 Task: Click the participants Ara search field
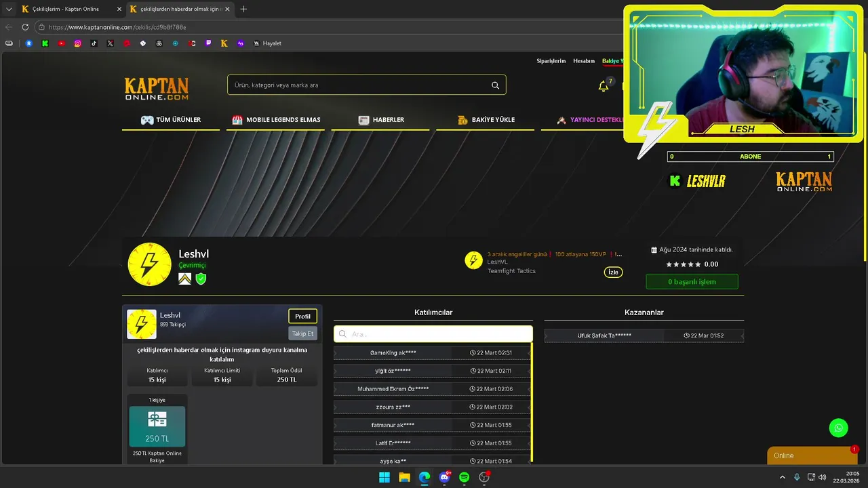[x=433, y=334]
